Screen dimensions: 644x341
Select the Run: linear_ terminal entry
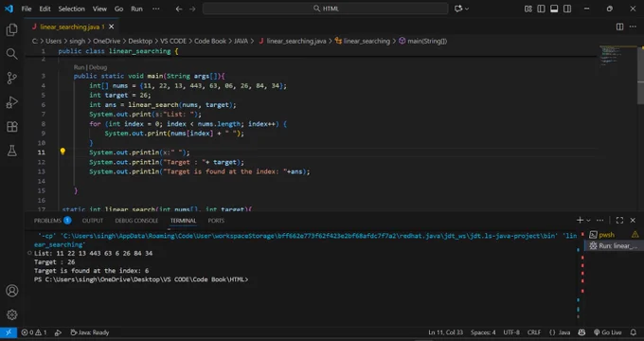click(614, 245)
